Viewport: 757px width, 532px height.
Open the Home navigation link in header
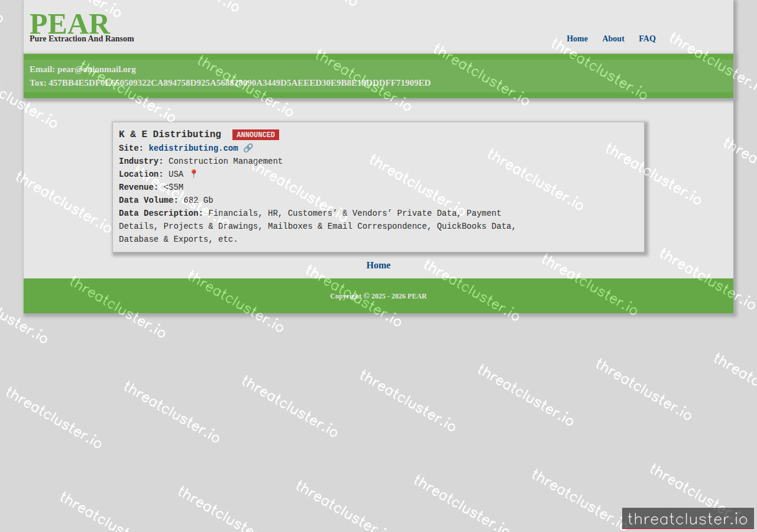[x=577, y=38]
